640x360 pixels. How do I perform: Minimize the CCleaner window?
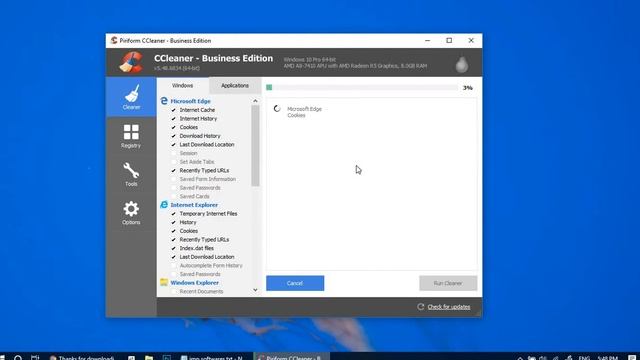coord(427,40)
